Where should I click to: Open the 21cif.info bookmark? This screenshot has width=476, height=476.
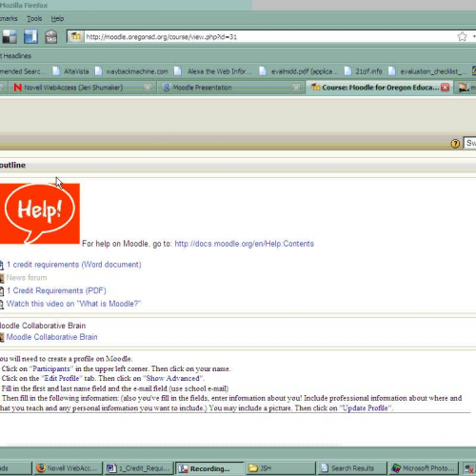368,71
